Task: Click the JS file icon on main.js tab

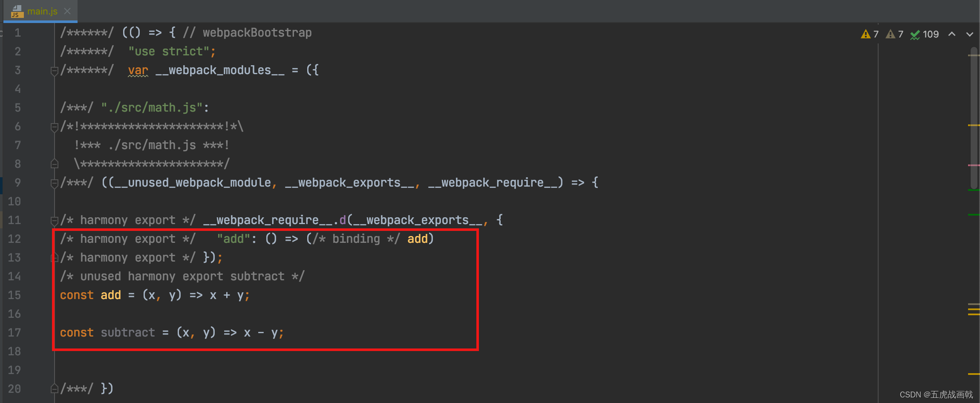Action: click(x=16, y=12)
